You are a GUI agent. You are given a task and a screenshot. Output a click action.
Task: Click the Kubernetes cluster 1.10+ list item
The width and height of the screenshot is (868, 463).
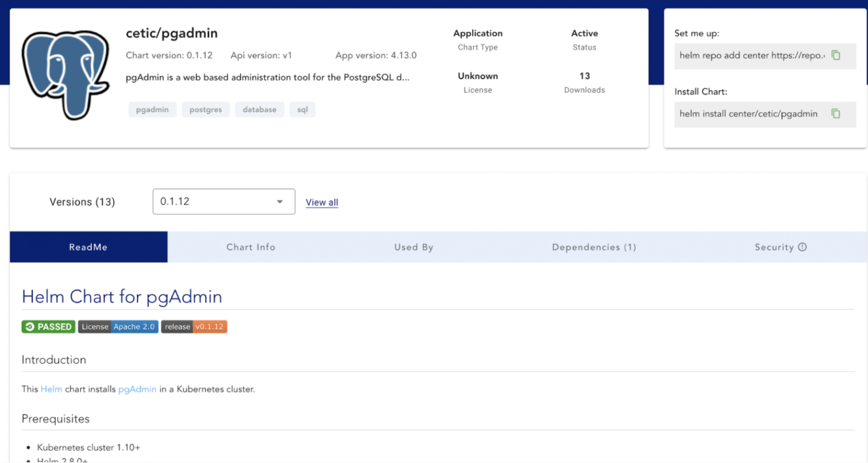(x=88, y=447)
